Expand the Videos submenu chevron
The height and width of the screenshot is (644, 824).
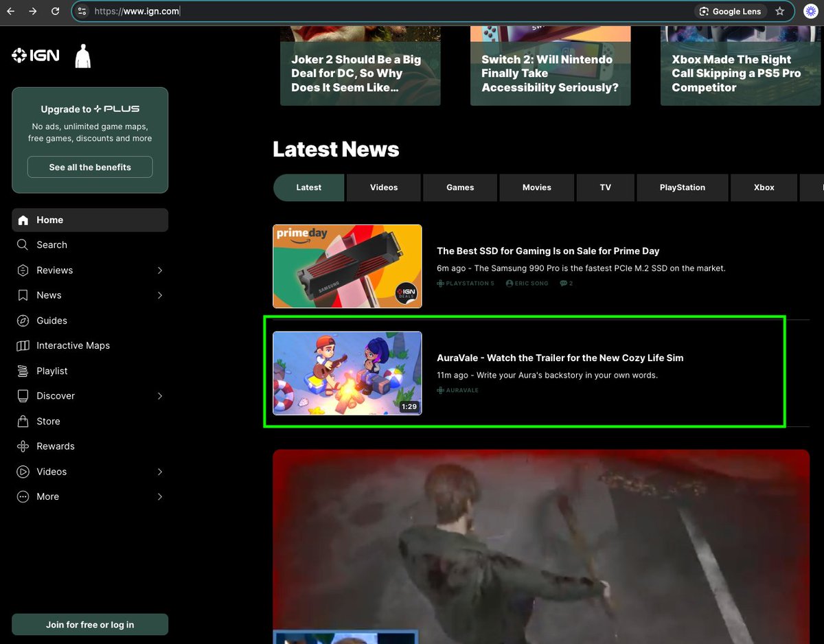[x=160, y=472]
